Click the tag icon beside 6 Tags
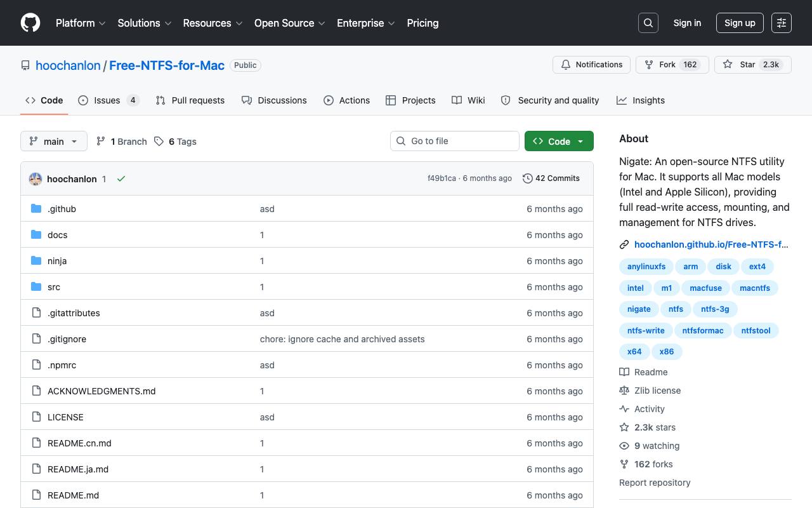The image size is (812, 508). [x=159, y=142]
